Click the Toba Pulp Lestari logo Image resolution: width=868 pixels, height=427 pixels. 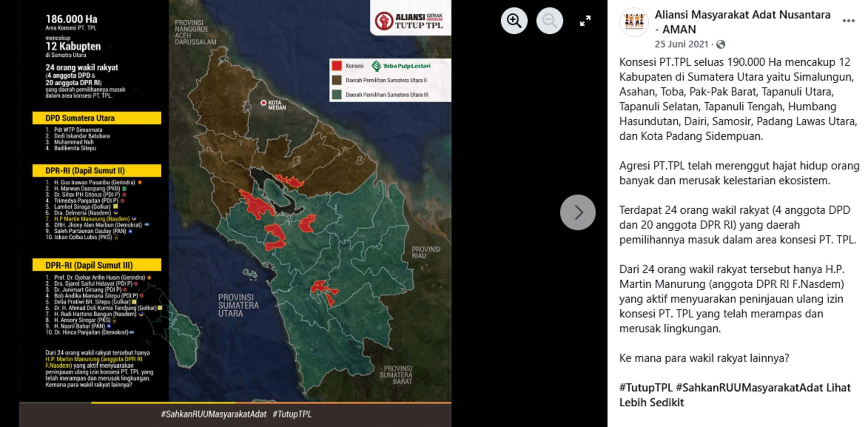(x=401, y=66)
